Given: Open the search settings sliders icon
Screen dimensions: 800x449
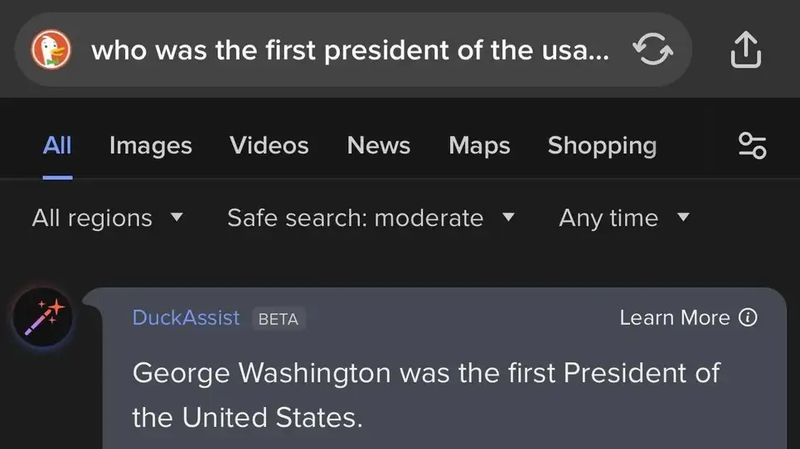Looking at the screenshot, I should tap(752, 145).
